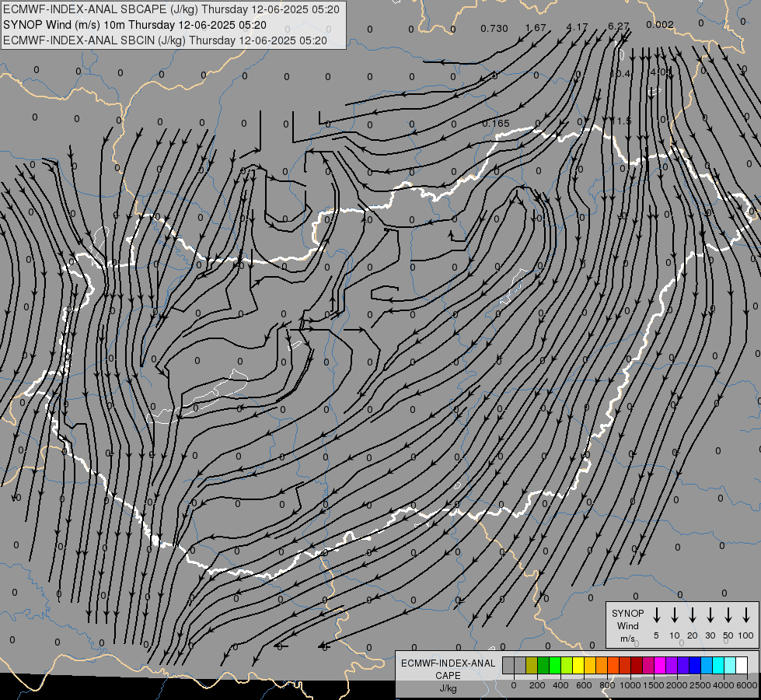761x700 pixels.
Task: Click the 1500 tick label on CAPE legend
Action: pyautogui.click(x=653, y=685)
